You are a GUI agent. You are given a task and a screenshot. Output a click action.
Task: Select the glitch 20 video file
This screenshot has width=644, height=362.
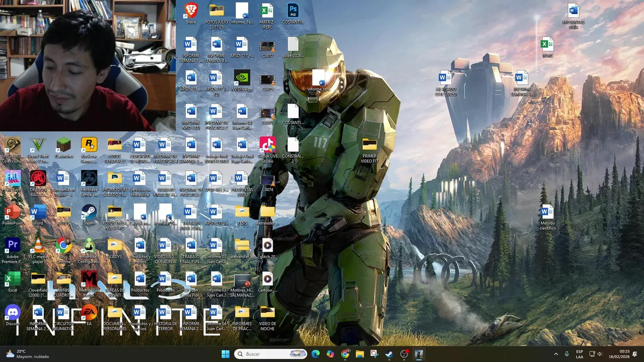(267, 248)
